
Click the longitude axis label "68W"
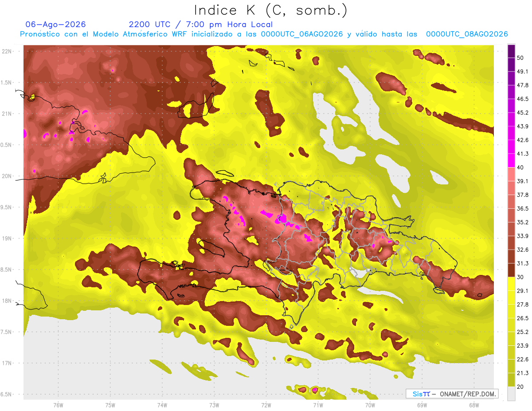[x=473, y=405]
